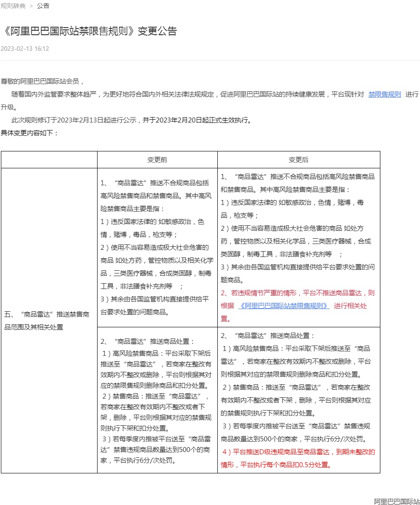Viewport: 420px width, 505px height.
Task: Click the title 《阿里巴巴国际站禁限售规则》变更公告
Action: [x=89, y=31]
